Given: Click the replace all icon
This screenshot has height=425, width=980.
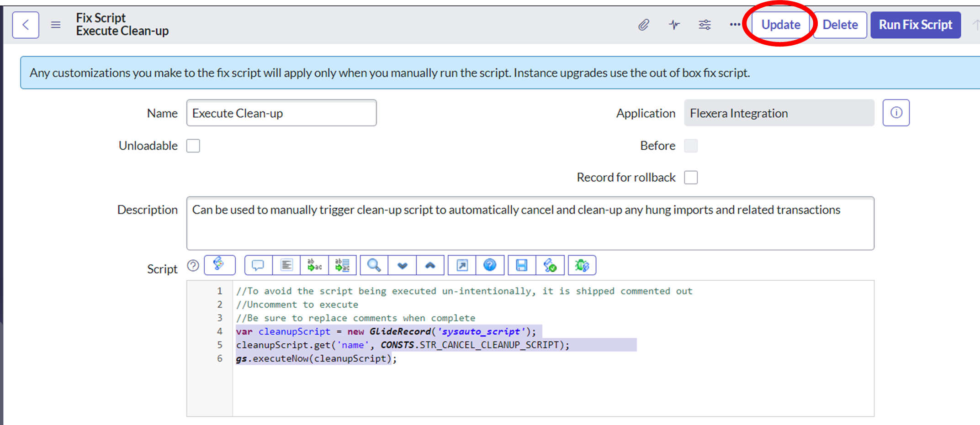Looking at the screenshot, I should pos(342,265).
